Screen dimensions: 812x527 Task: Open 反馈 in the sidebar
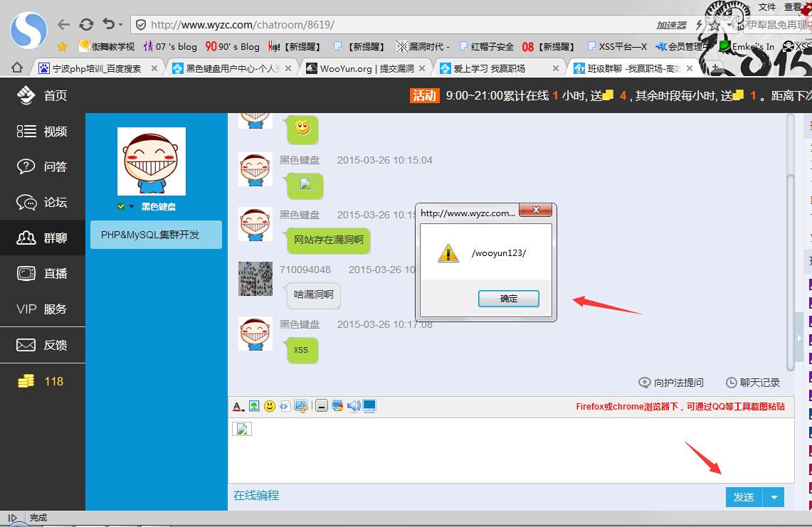pyautogui.click(x=43, y=346)
